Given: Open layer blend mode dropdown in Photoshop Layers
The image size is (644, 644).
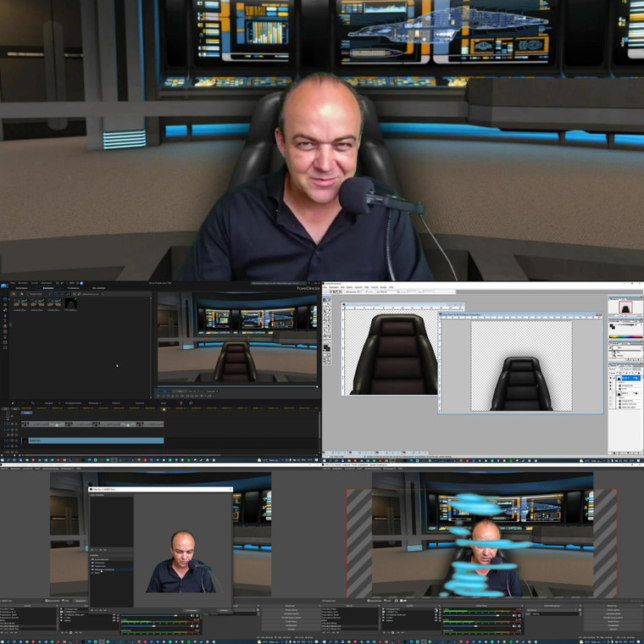Looking at the screenshot, I should click(x=616, y=369).
